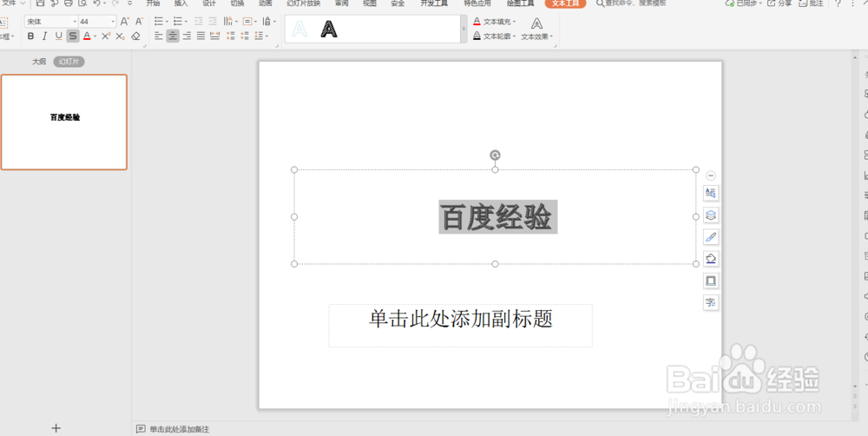Expand the WordArt style gallery
The image size is (868, 436).
click(x=464, y=29)
